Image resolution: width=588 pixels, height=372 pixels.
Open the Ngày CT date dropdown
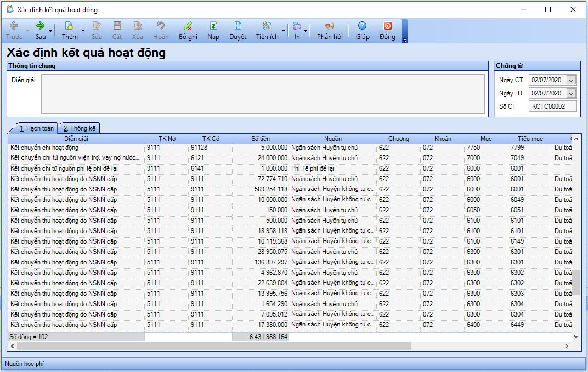tap(571, 80)
